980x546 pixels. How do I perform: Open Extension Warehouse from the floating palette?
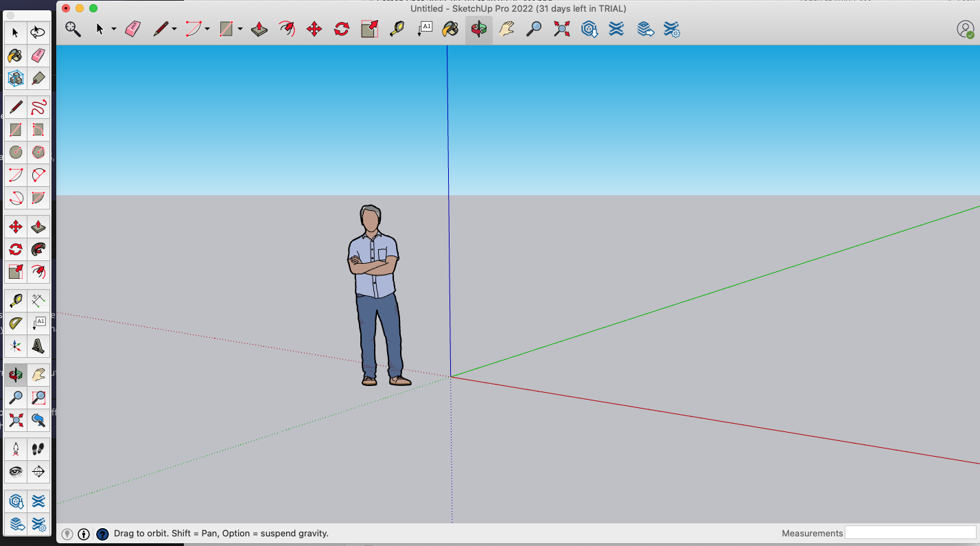coord(38,501)
